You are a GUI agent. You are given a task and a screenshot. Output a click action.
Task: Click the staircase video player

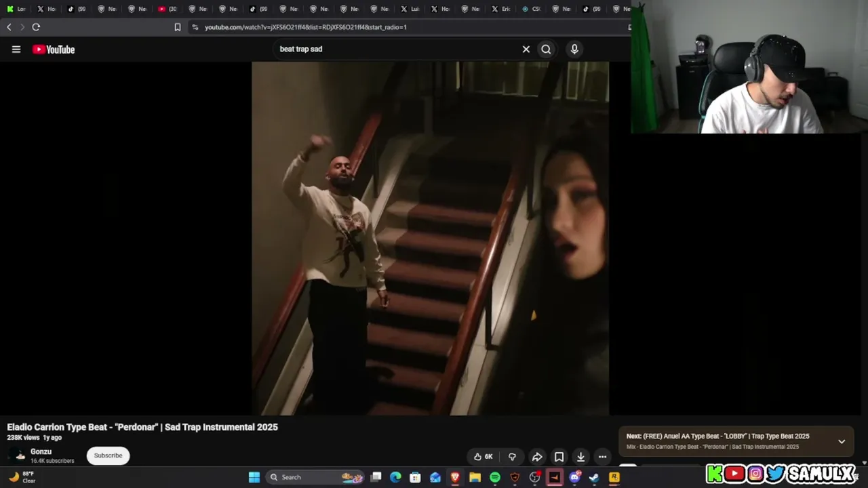(x=430, y=238)
